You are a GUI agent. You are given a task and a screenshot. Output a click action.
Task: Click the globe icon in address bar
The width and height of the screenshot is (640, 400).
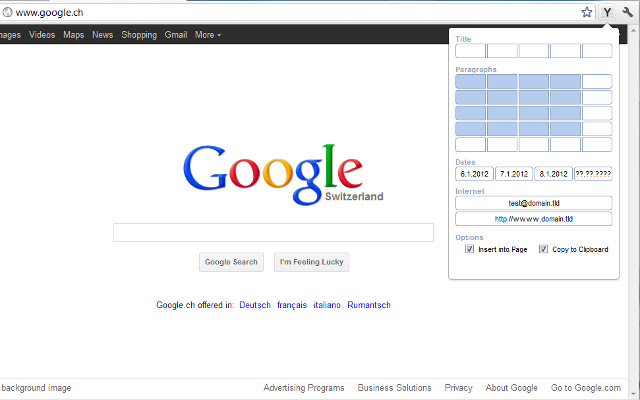7,12
